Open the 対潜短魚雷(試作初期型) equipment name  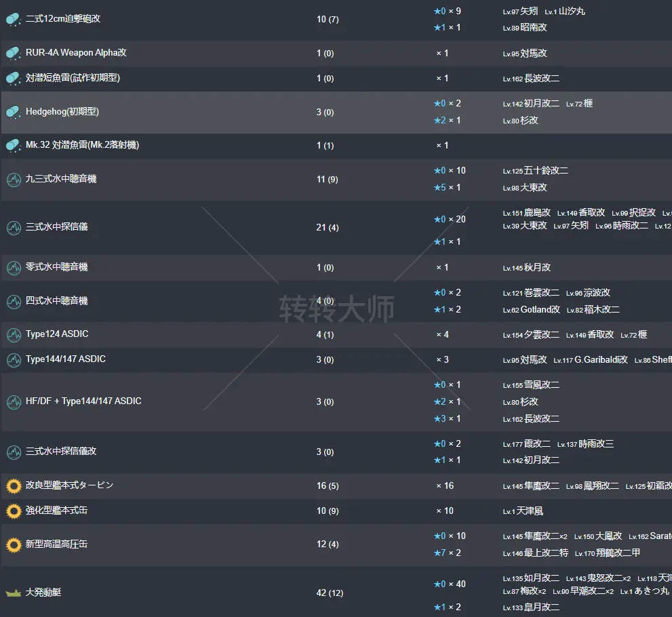[x=73, y=78]
